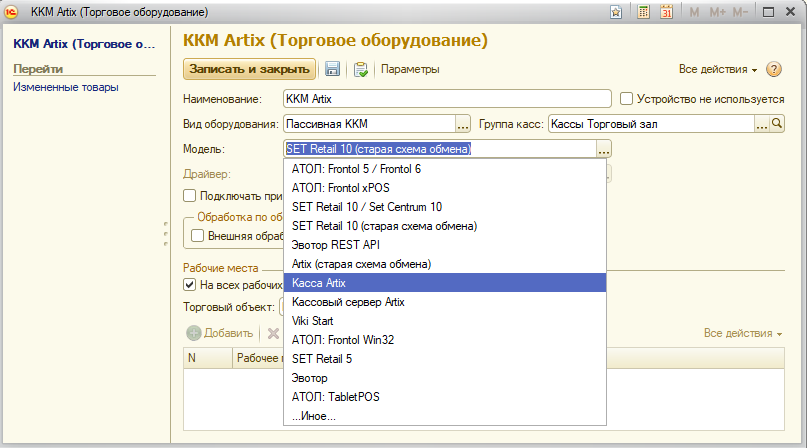Open 'ККМ Artix (Торговое о...' sidebar link

[x=84, y=44]
